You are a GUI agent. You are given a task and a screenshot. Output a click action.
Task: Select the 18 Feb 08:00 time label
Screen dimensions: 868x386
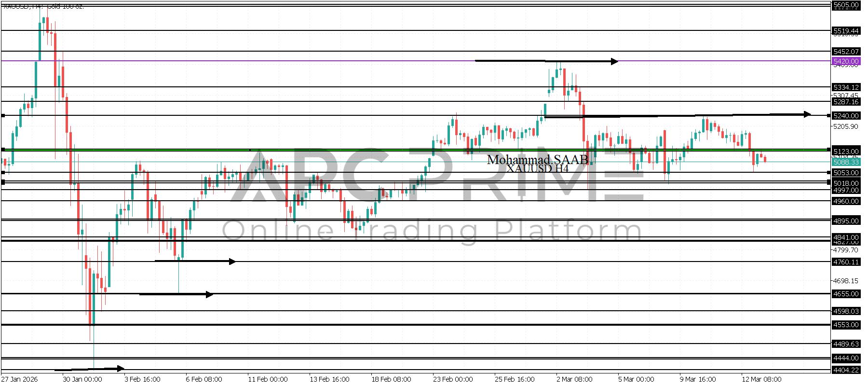pos(391,379)
